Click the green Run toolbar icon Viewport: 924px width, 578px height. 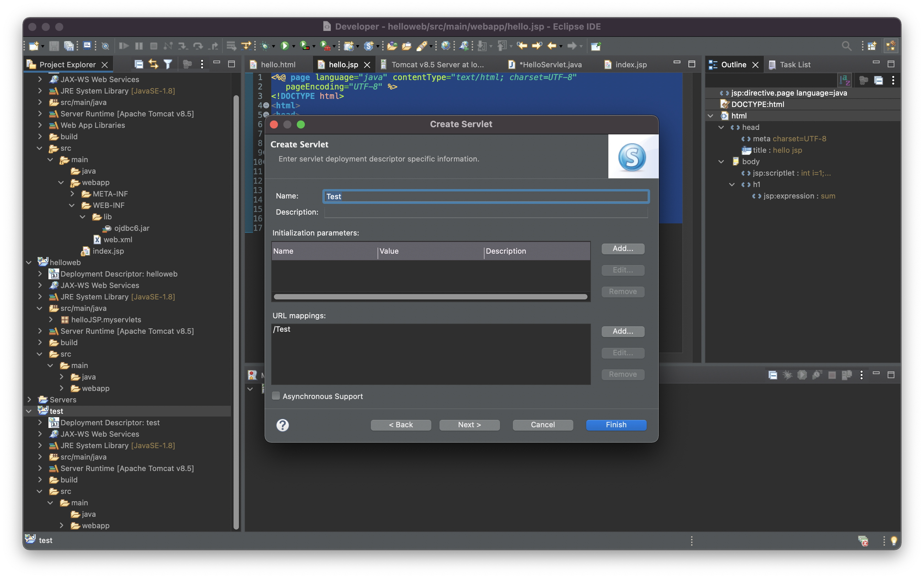tap(284, 46)
